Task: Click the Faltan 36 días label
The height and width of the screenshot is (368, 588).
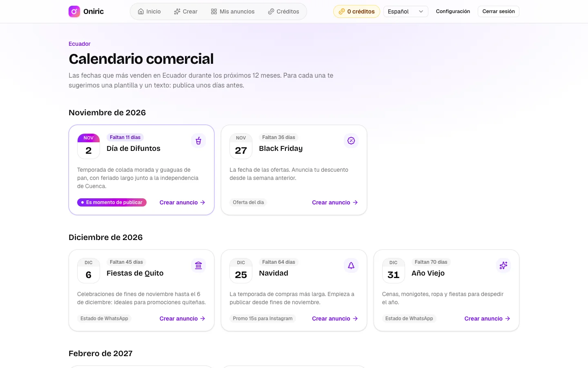Action: pyautogui.click(x=278, y=137)
